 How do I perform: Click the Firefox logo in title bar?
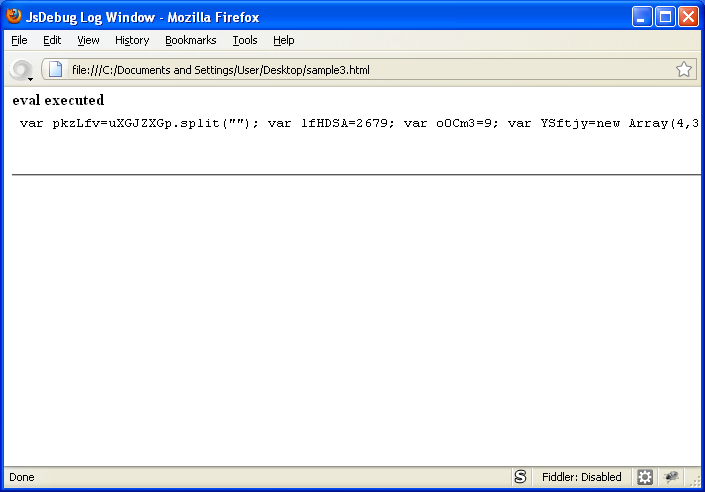(14, 16)
